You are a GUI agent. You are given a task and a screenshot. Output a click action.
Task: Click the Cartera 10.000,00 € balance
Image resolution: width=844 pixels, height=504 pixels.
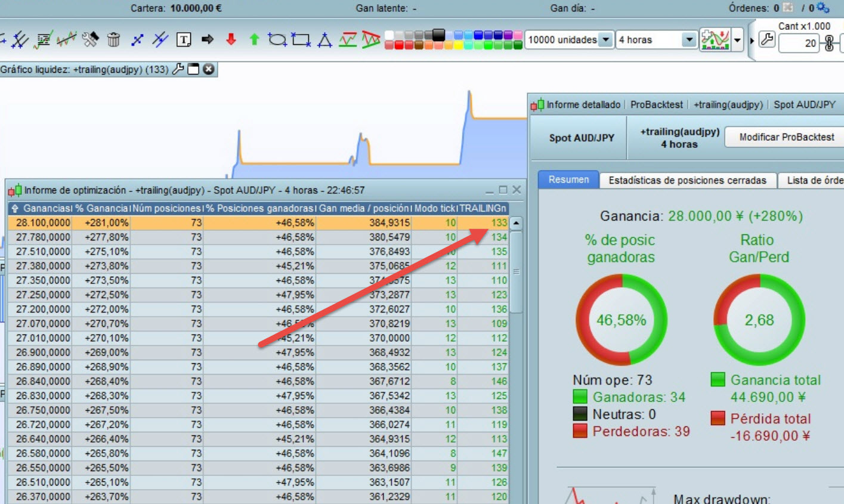[176, 8]
